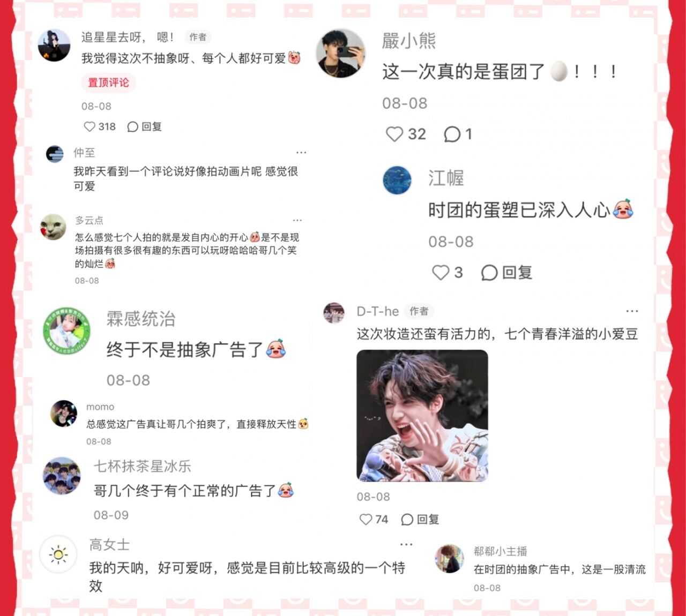The width and height of the screenshot is (686, 616).
Task: Click the username 郗郗小主播
Action: 500,551
